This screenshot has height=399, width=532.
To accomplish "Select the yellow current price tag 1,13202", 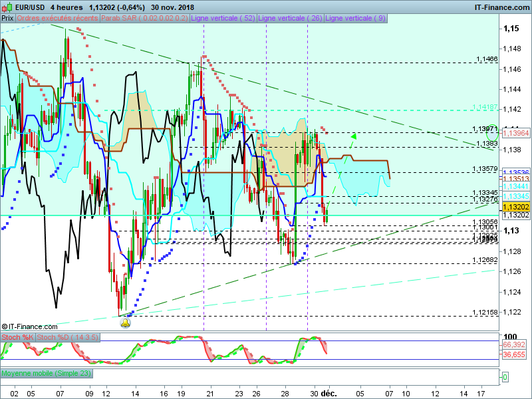I will [x=515, y=207].
